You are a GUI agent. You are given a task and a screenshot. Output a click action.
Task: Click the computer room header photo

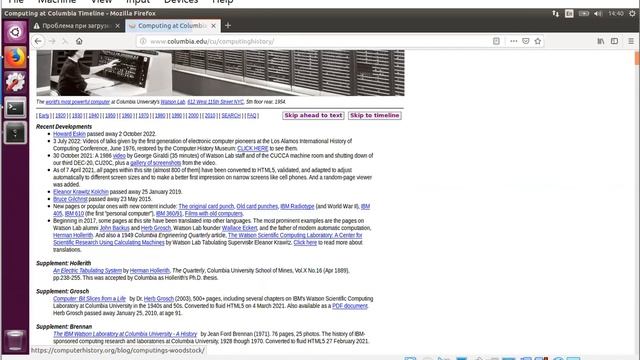click(x=220, y=73)
